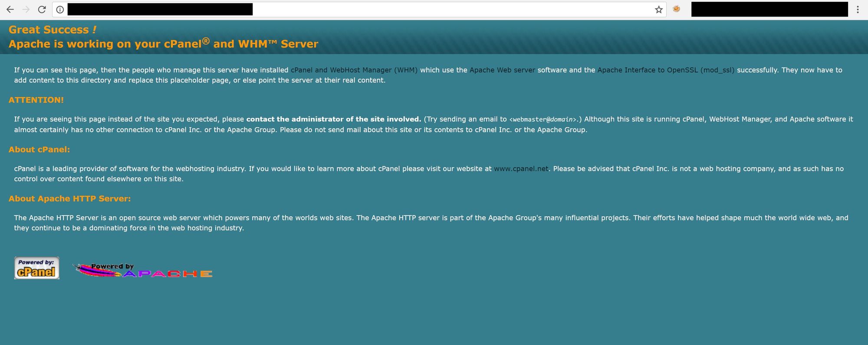Click the 'About cPanel:' heading
This screenshot has width=868, height=345.
tap(39, 149)
